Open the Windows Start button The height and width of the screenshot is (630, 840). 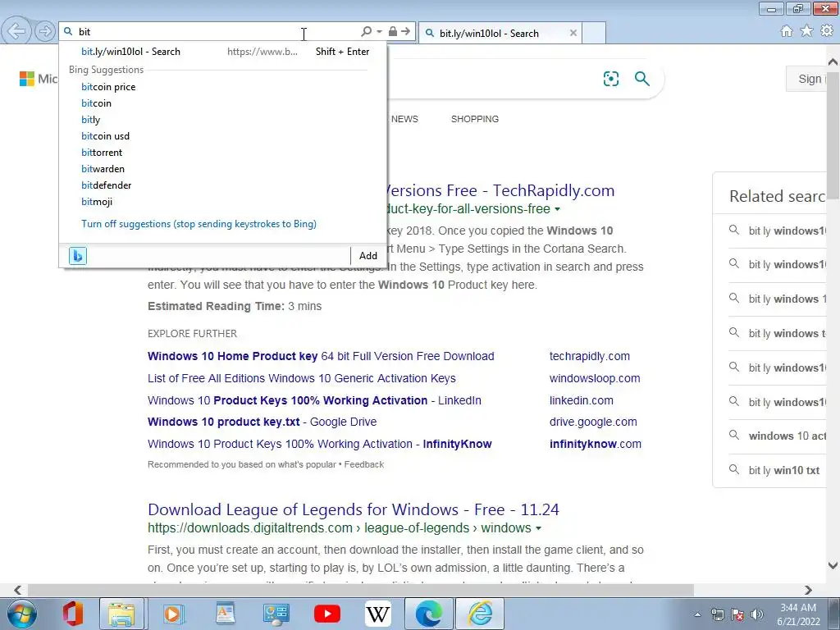(21, 614)
